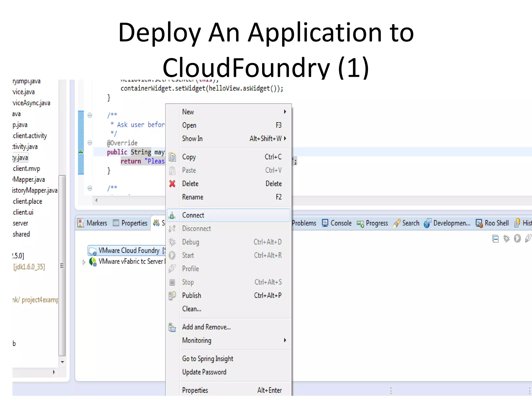Click the Connect plug icon
Image resolution: width=532 pixels, height=399 pixels.
(x=172, y=215)
